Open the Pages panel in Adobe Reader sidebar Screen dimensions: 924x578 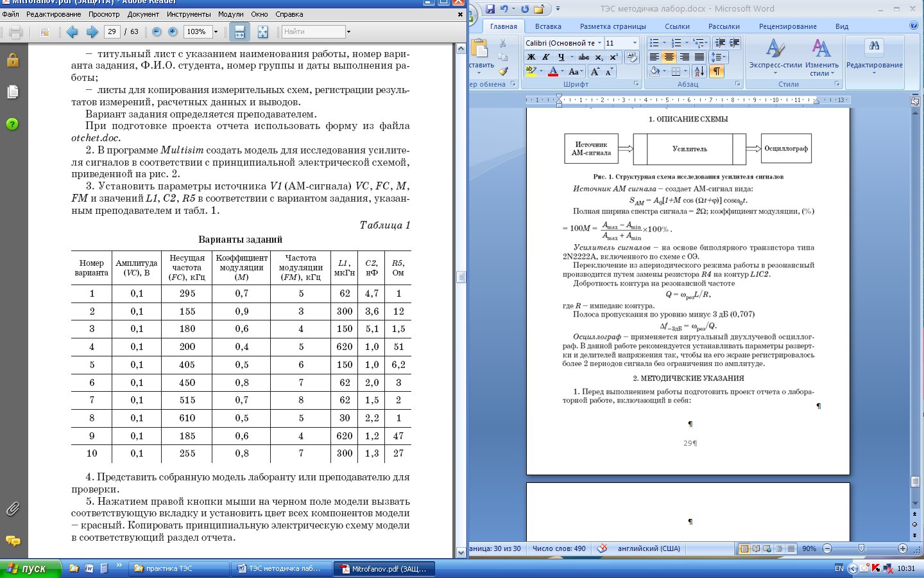coord(12,92)
